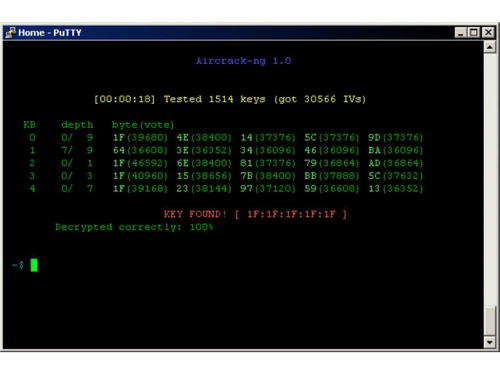500x375 pixels.
Task: Click depth '7/ 9' in KB row 1
Action: click(77, 150)
